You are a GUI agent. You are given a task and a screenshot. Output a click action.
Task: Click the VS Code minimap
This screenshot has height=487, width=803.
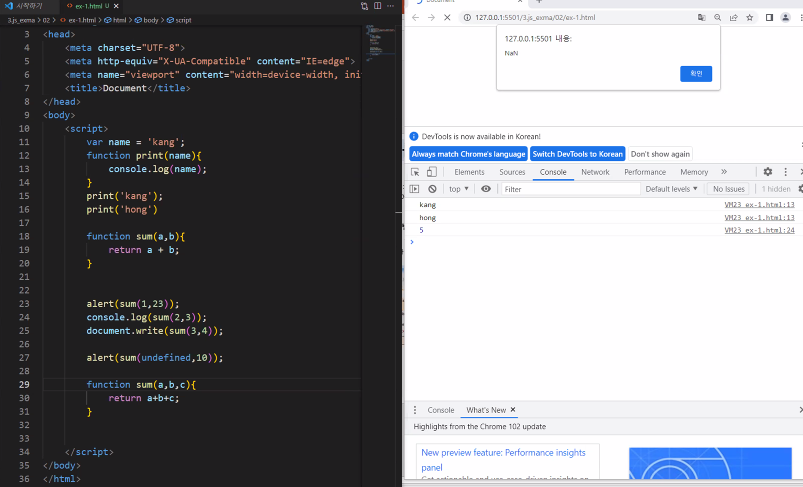click(380, 42)
